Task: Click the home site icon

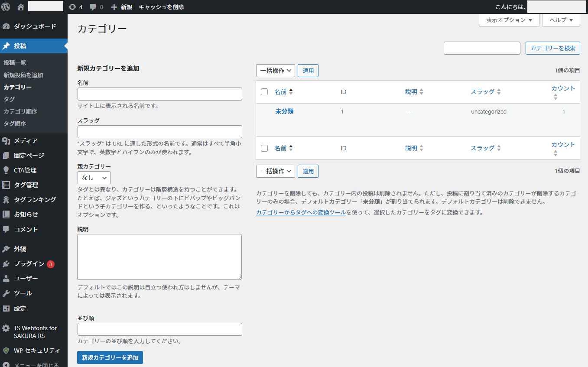Action: click(21, 7)
